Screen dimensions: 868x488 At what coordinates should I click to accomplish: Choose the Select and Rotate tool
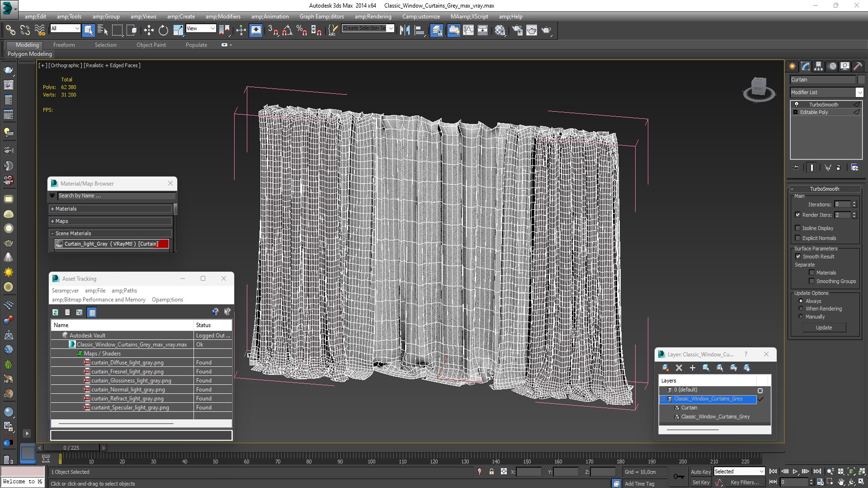pyautogui.click(x=163, y=30)
